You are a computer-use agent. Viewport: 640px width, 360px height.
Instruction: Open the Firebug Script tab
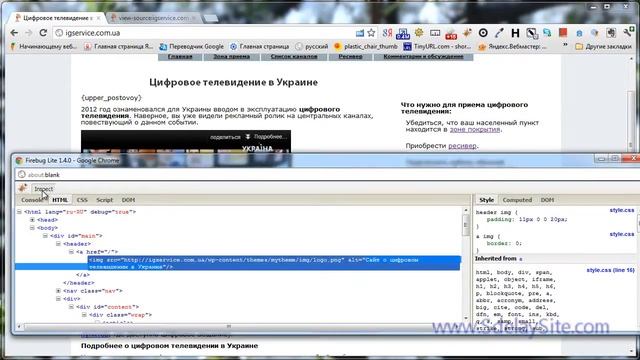tap(104, 200)
